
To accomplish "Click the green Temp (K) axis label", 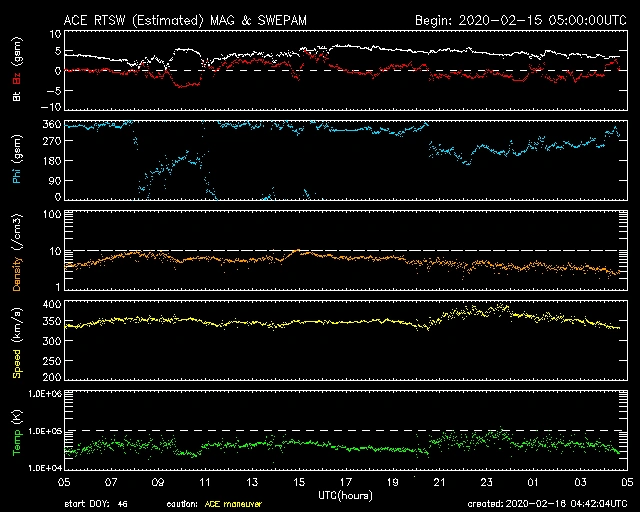I will pyautogui.click(x=17, y=433).
